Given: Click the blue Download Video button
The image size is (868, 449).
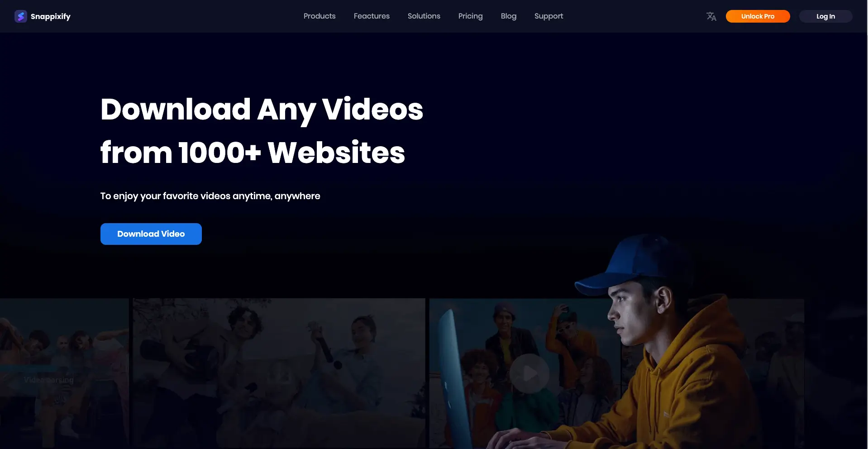Looking at the screenshot, I should click(151, 234).
